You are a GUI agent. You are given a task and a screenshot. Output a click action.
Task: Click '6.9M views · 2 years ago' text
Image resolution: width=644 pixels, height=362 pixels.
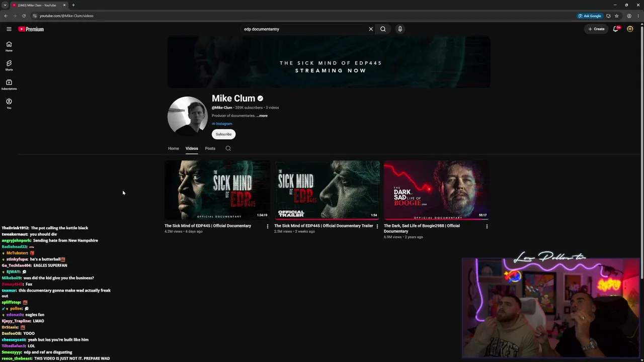(x=404, y=237)
